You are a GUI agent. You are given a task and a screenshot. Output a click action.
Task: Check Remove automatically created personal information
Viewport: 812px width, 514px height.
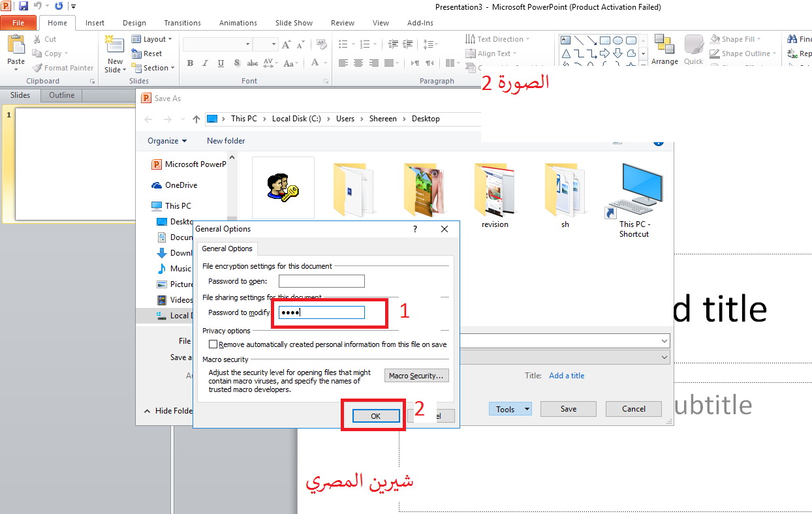click(x=213, y=344)
